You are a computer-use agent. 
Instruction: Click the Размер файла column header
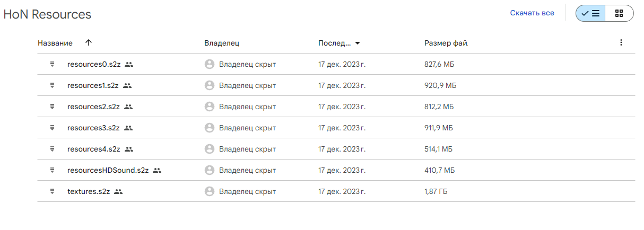tap(446, 43)
